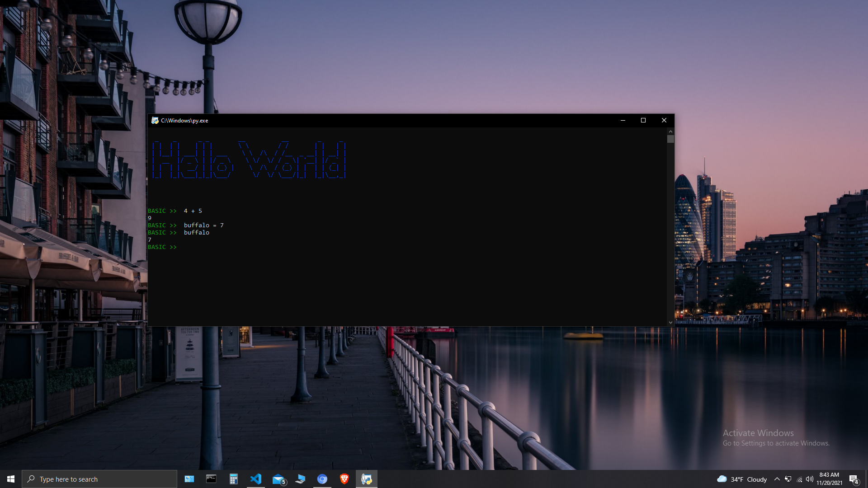Click the 'Hello World' ASCII banner
The image size is (868, 488).
click(x=249, y=160)
